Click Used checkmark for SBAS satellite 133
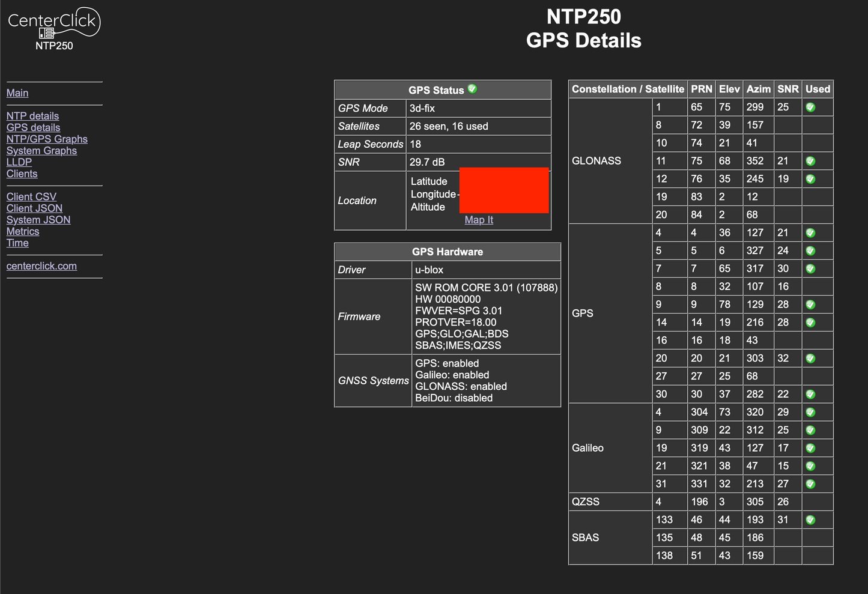This screenshot has height=594, width=868. click(810, 520)
